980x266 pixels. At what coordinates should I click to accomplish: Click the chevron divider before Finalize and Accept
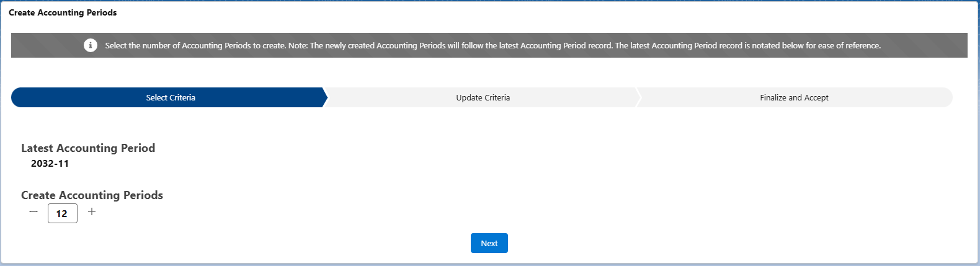pos(638,97)
